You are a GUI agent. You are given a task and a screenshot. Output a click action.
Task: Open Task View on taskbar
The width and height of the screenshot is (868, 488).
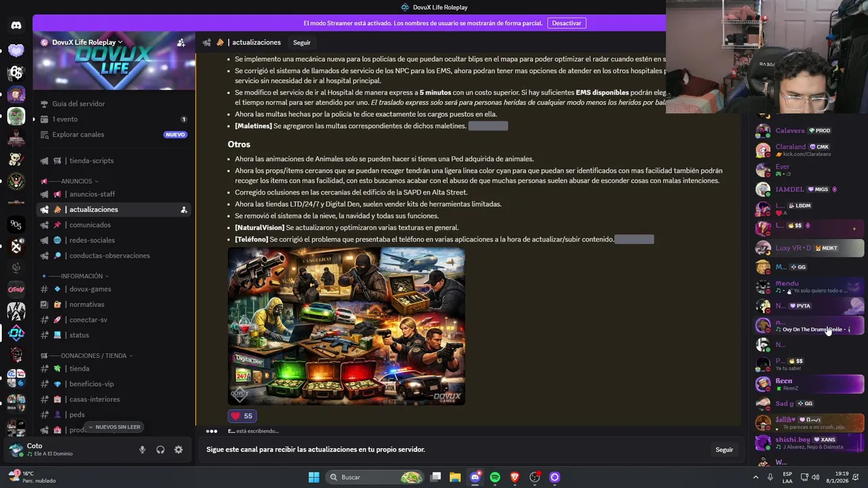click(x=436, y=477)
